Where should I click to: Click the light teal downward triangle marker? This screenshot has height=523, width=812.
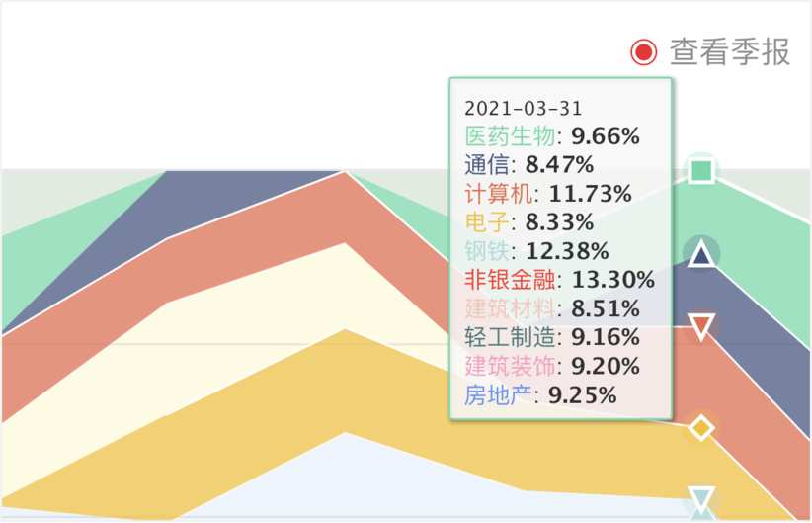(701, 498)
